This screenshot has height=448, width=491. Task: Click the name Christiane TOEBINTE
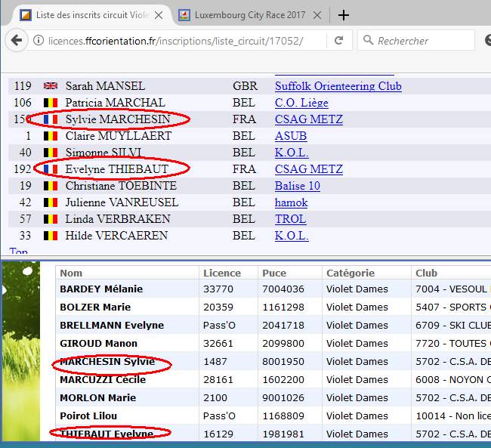click(121, 186)
